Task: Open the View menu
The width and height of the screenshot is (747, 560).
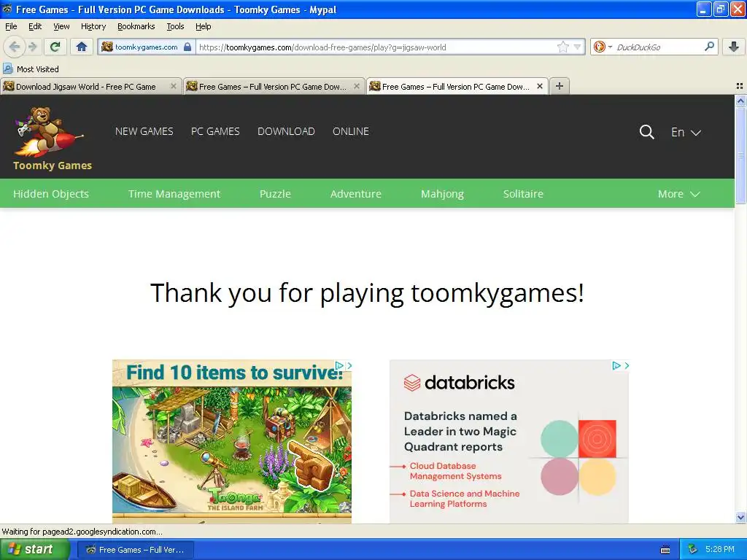Action: click(61, 26)
